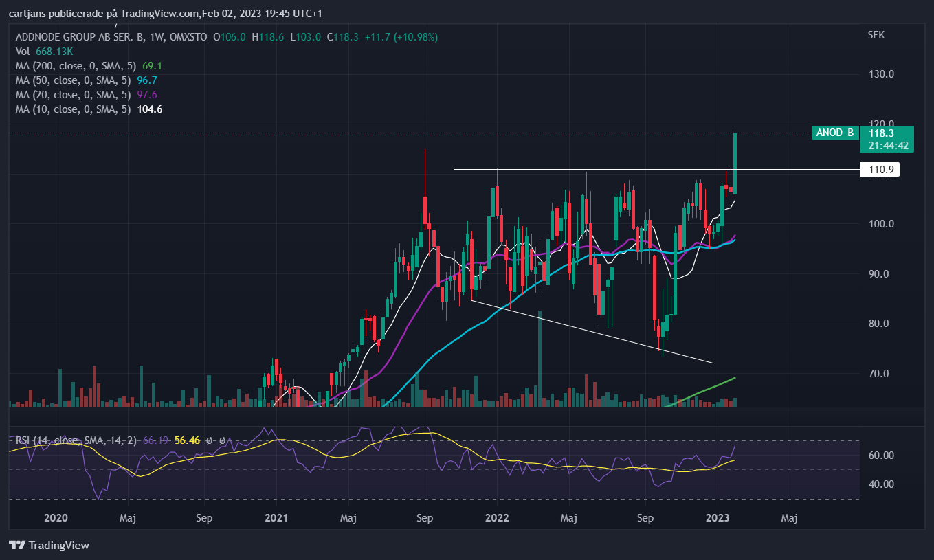
Task: Click the MA 10 legend value 104.6
Action: (x=152, y=109)
